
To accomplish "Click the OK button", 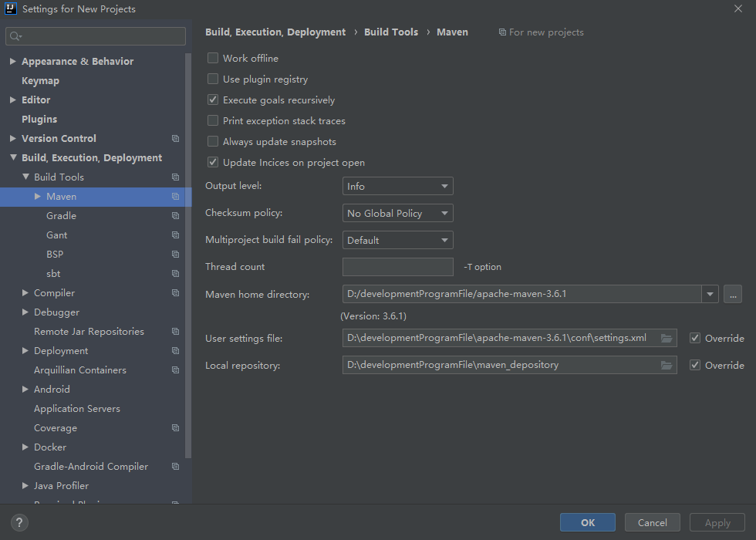I will pos(588,523).
